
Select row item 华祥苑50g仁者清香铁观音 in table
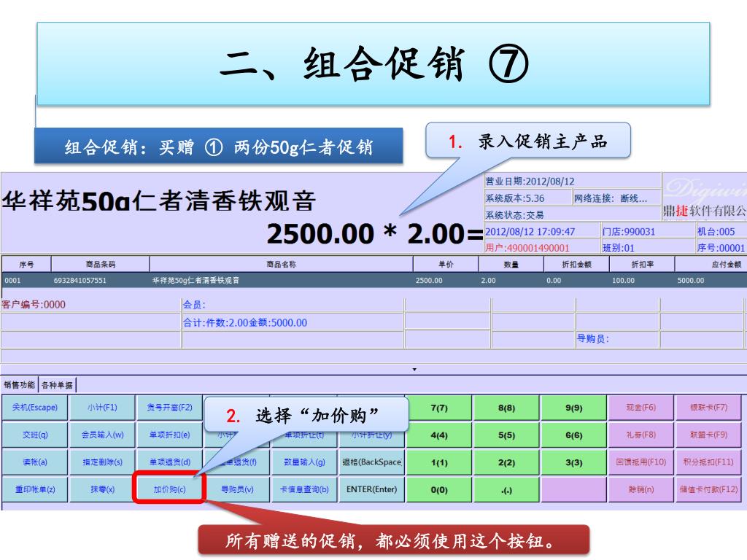(196, 281)
